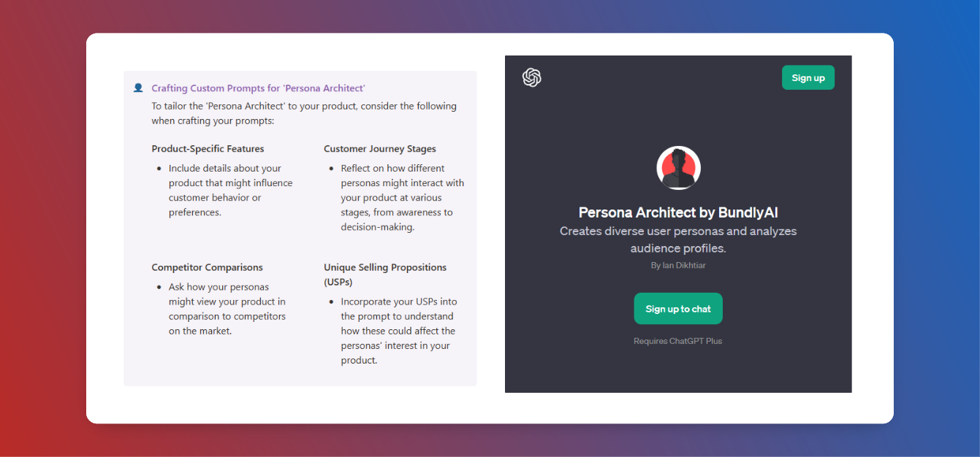
Task: Click the GPT description about creating diverse personas
Action: tap(678, 239)
